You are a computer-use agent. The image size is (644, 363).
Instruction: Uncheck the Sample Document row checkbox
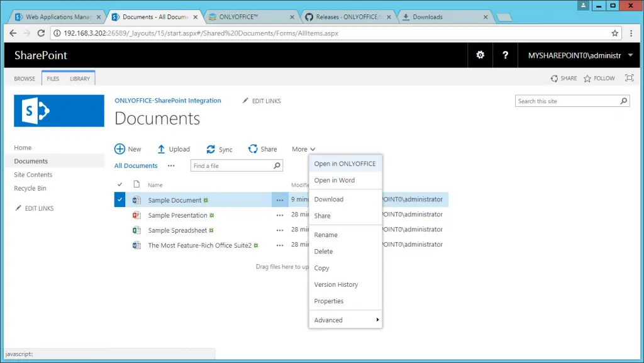tap(119, 199)
